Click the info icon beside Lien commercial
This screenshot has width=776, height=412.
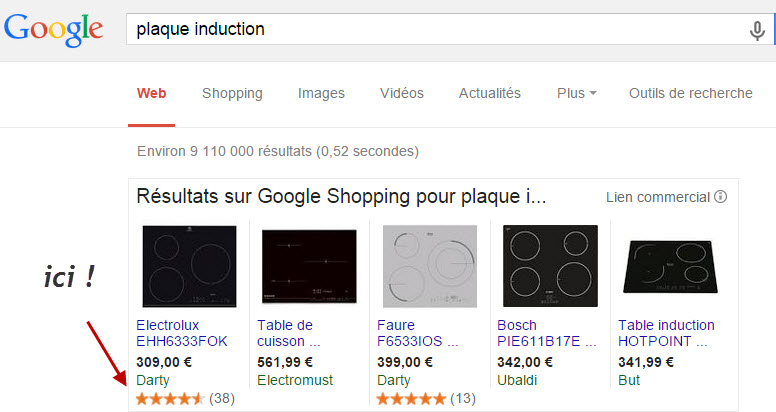click(721, 197)
